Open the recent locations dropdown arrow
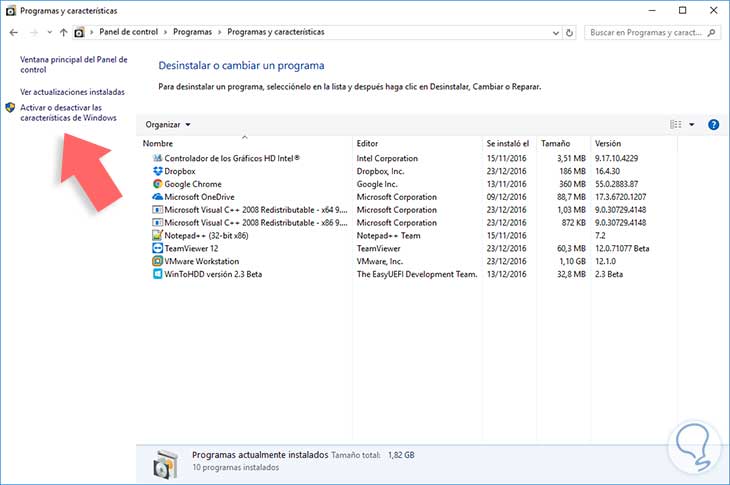This screenshot has height=485, width=730. tap(49, 33)
